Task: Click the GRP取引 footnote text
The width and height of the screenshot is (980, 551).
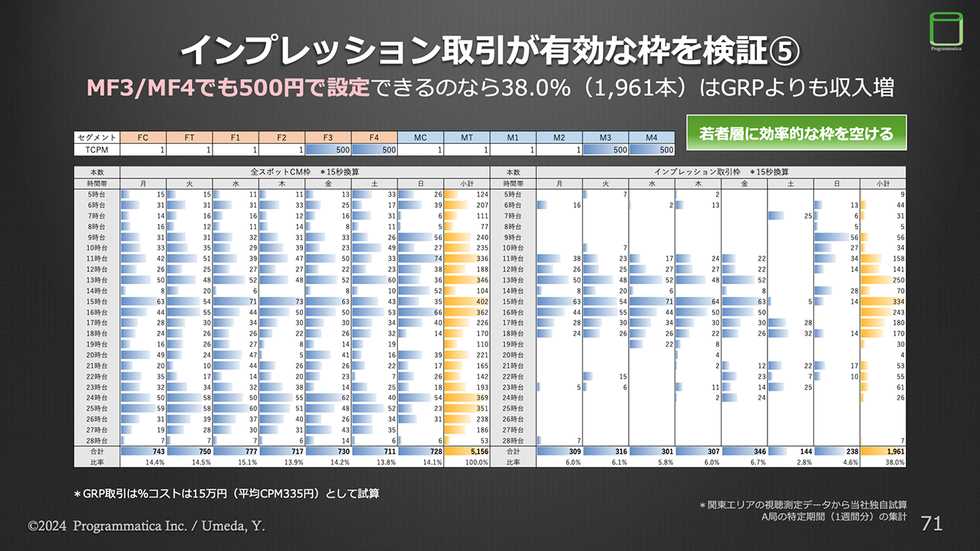Action: (x=226, y=494)
